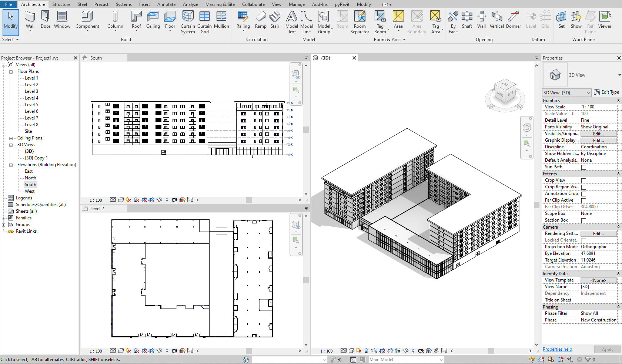Select the Window tool
This screenshot has width=622, height=364.
click(62, 20)
